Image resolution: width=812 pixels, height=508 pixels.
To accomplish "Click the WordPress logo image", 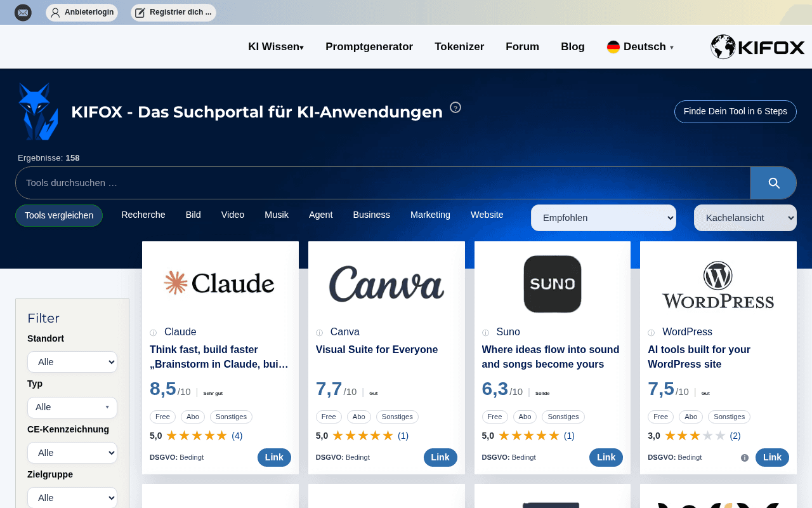I will click(x=718, y=284).
